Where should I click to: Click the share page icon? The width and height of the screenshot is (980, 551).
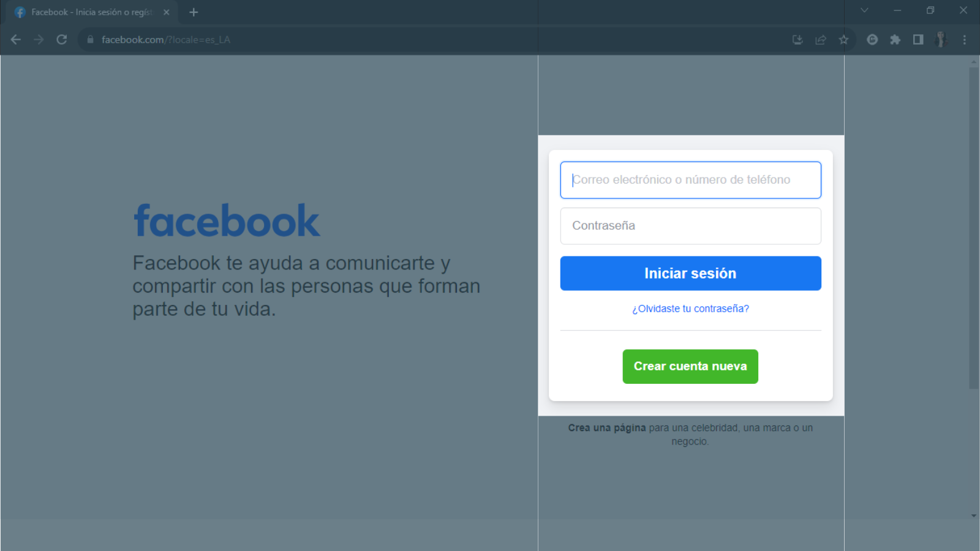pyautogui.click(x=821, y=40)
